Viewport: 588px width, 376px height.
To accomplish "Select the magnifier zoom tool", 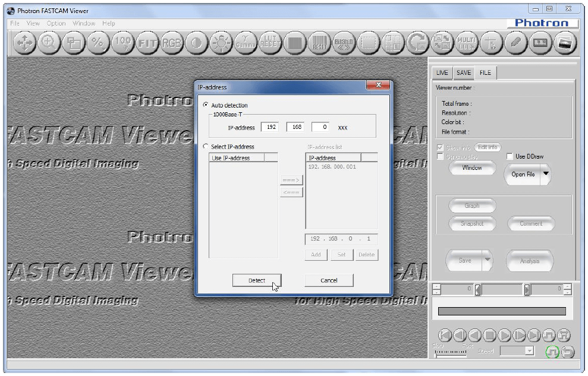I will click(49, 43).
